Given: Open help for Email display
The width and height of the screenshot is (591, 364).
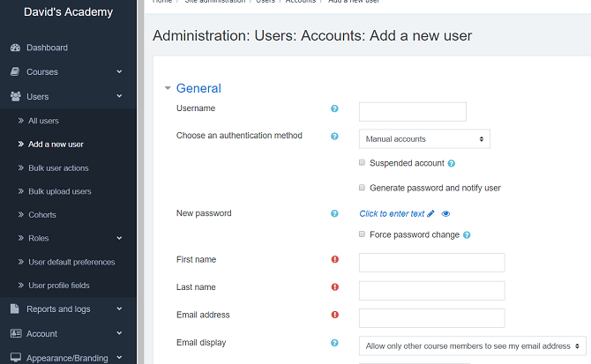Looking at the screenshot, I should [334, 343].
